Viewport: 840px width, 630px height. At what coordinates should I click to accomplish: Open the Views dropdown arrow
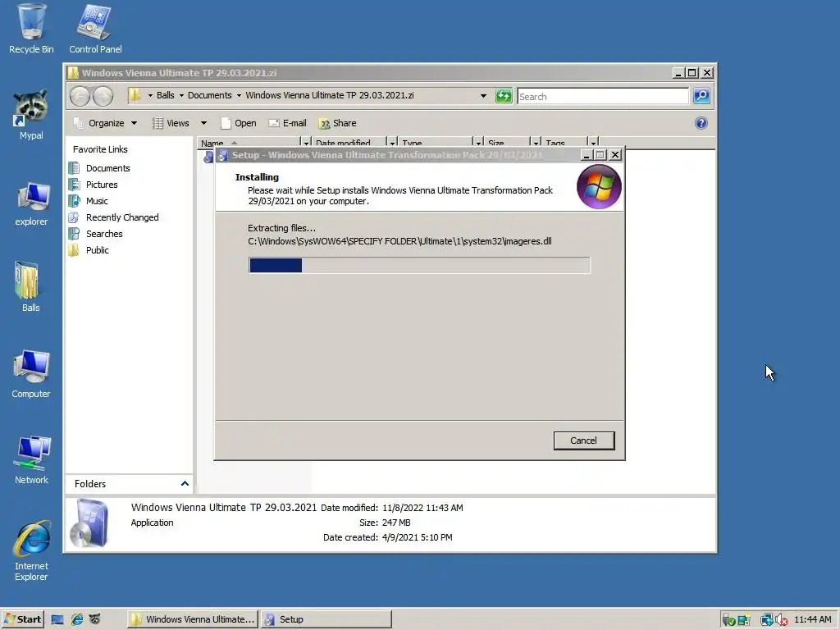tap(203, 123)
